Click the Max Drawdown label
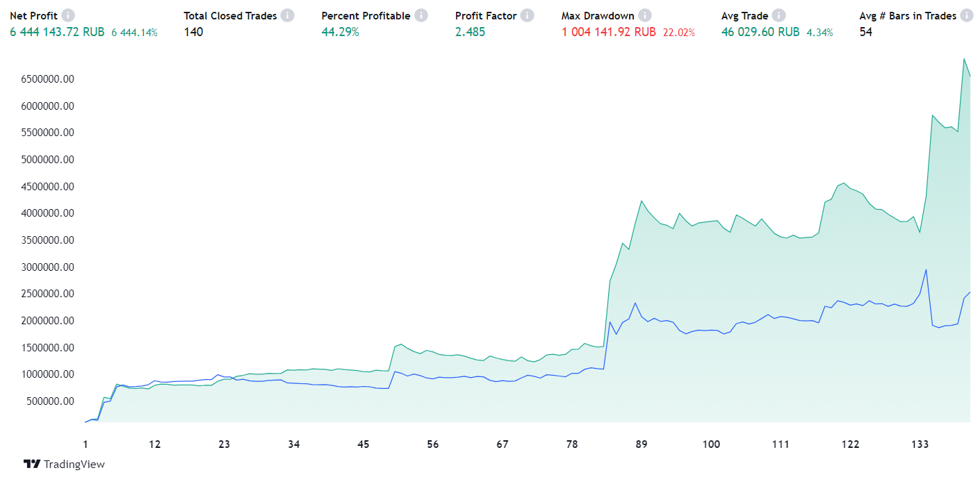Image resolution: width=980 pixels, height=484 pixels. (x=598, y=15)
